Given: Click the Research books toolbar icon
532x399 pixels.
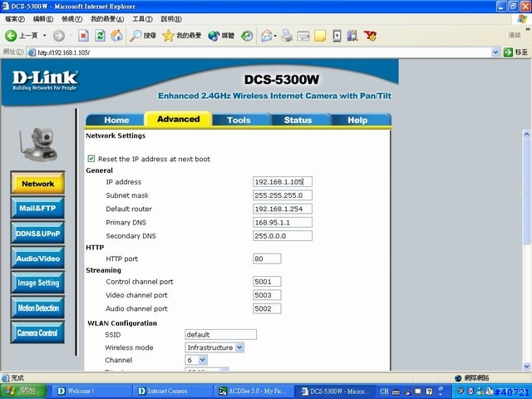Looking at the screenshot, I should click(352, 36).
